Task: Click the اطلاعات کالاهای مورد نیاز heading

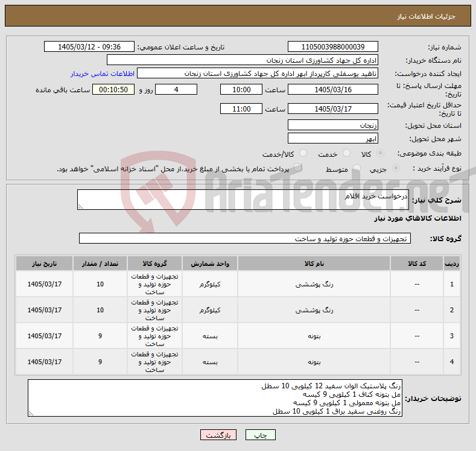Action: pos(417,218)
